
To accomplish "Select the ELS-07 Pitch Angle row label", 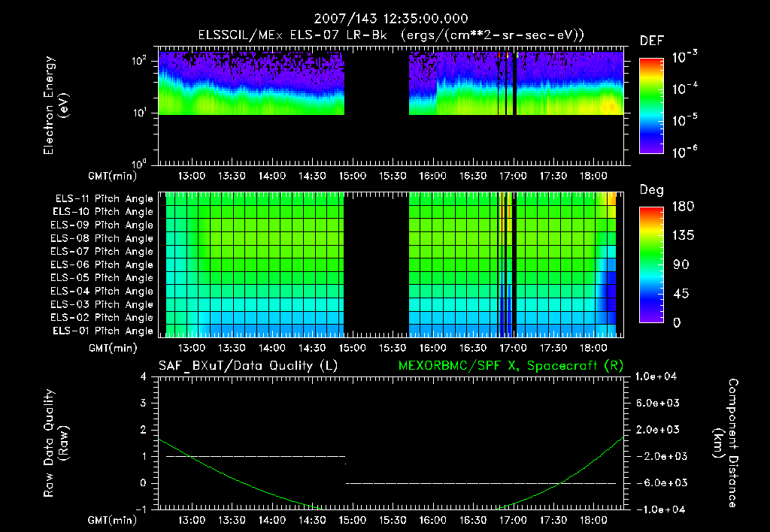I will pyautogui.click(x=102, y=252).
